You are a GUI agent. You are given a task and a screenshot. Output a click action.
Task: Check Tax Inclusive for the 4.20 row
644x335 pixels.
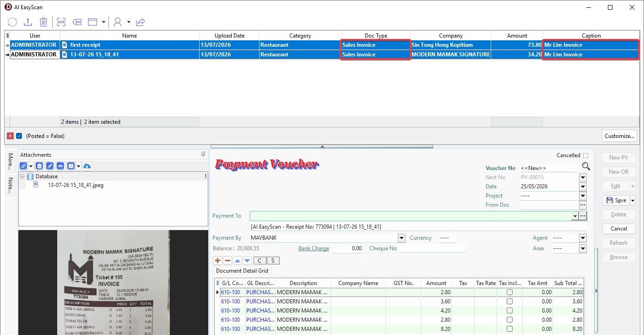509,311
